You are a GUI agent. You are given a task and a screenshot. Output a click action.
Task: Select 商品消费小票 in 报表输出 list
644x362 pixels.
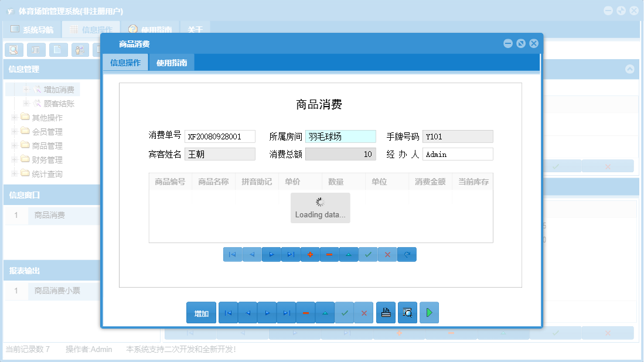pyautogui.click(x=59, y=291)
